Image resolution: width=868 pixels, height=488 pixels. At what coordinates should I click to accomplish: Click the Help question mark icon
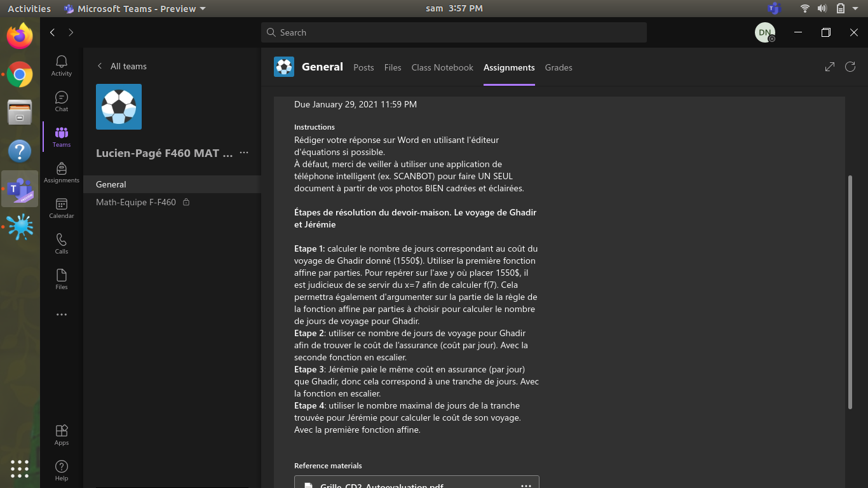pyautogui.click(x=62, y=470)
